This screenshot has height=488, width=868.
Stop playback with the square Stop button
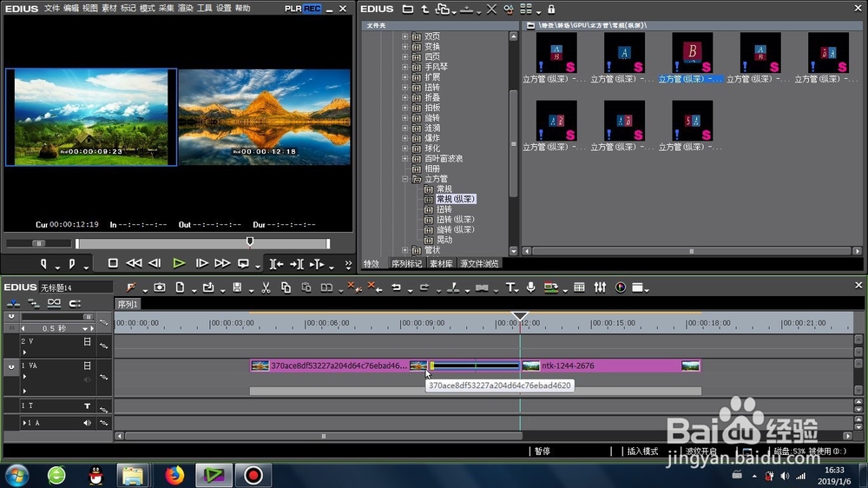click(113, 263)
